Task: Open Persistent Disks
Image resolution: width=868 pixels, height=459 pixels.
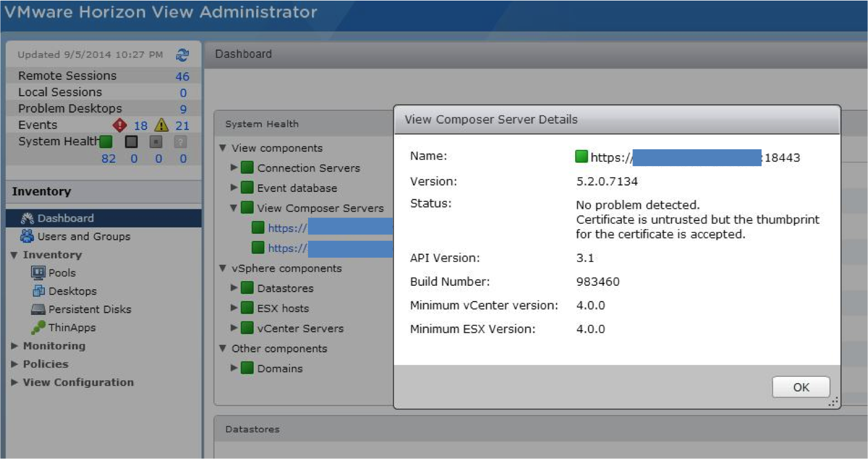Action: point(90,309)
